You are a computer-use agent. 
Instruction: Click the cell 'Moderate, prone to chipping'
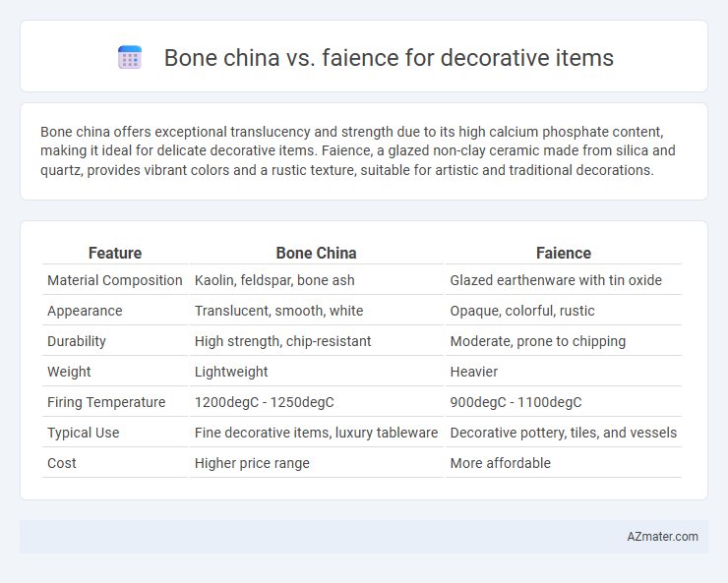click(538, 341)
